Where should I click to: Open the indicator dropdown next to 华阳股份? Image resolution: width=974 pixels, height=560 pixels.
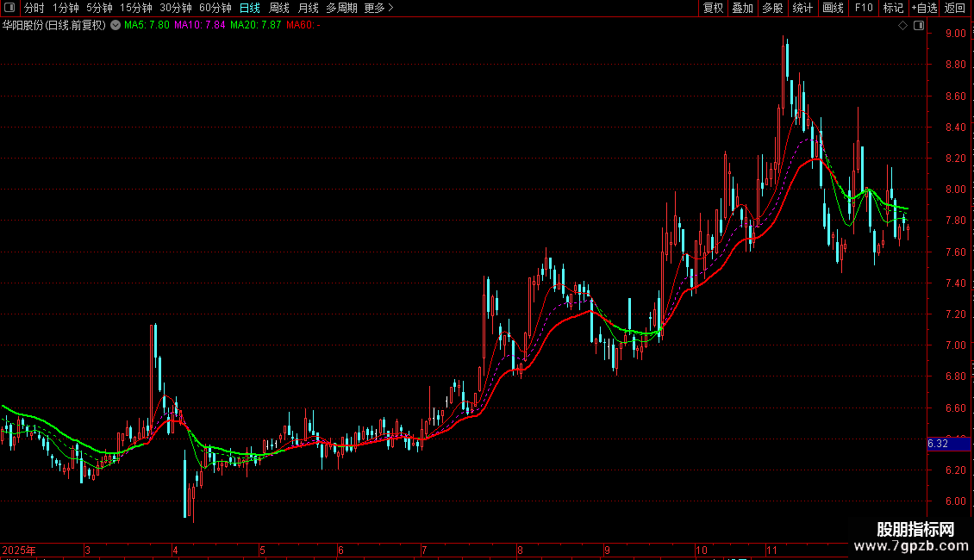(x=116, y=26)
